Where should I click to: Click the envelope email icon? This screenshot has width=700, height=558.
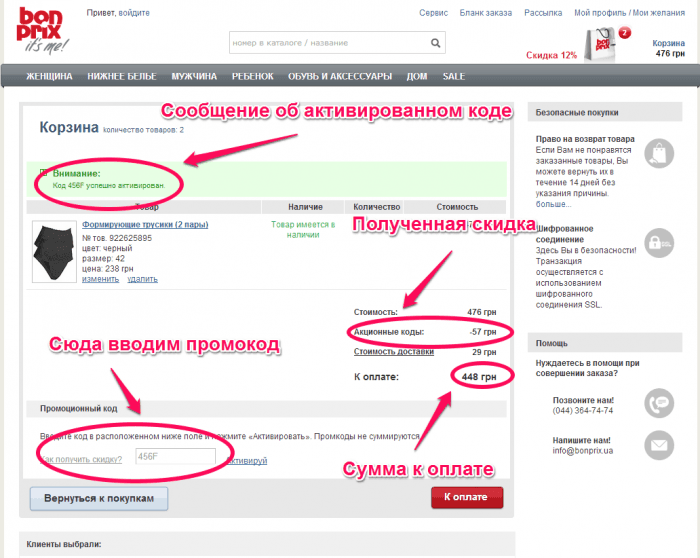[x=658, y=445]
